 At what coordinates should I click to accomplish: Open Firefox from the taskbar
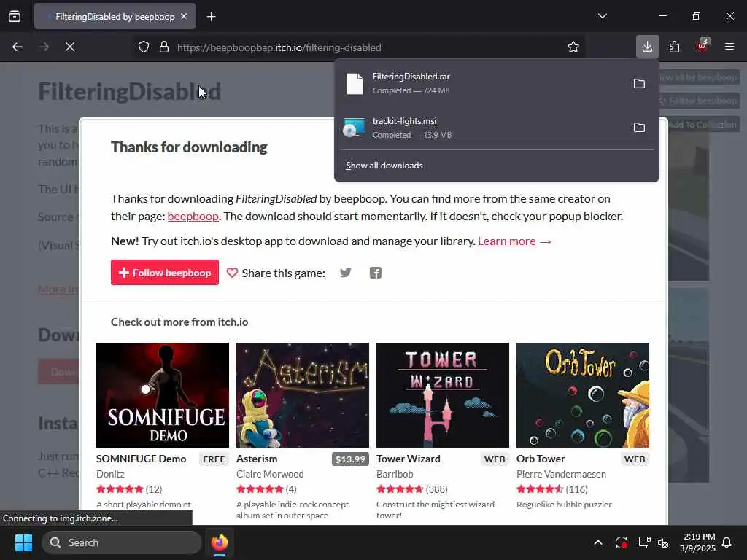pos(220,542)
